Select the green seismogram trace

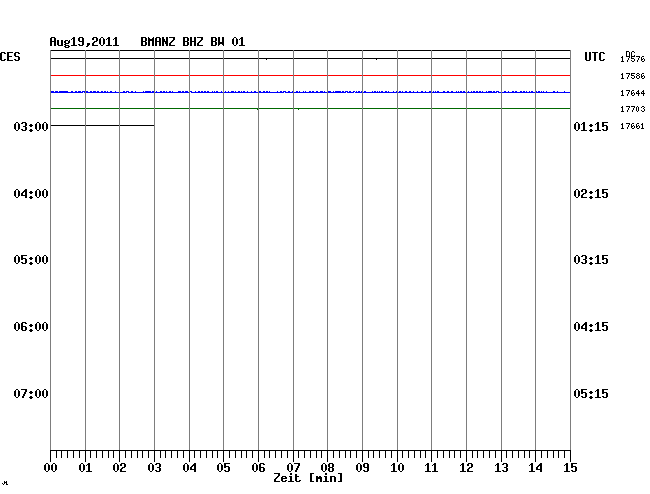pyautogui.click(x=310, y=109)
